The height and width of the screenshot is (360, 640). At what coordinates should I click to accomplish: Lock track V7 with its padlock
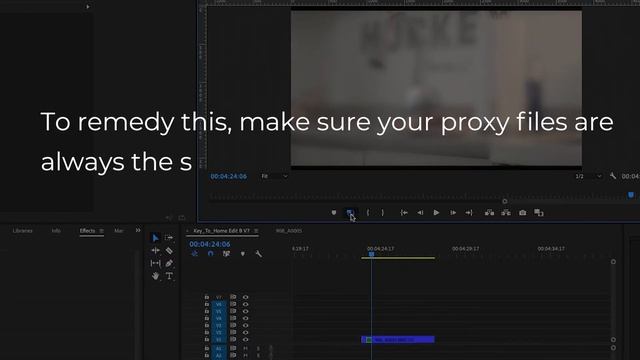[x=207, y=297]
